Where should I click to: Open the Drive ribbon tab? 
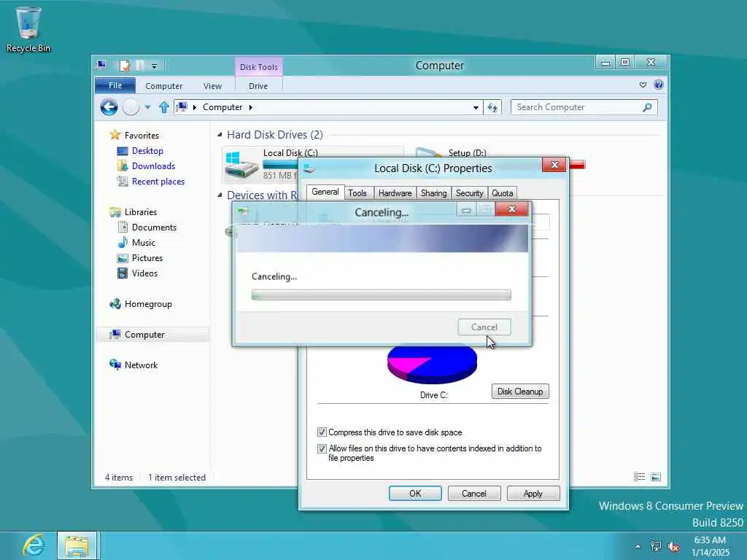[258, 86]
